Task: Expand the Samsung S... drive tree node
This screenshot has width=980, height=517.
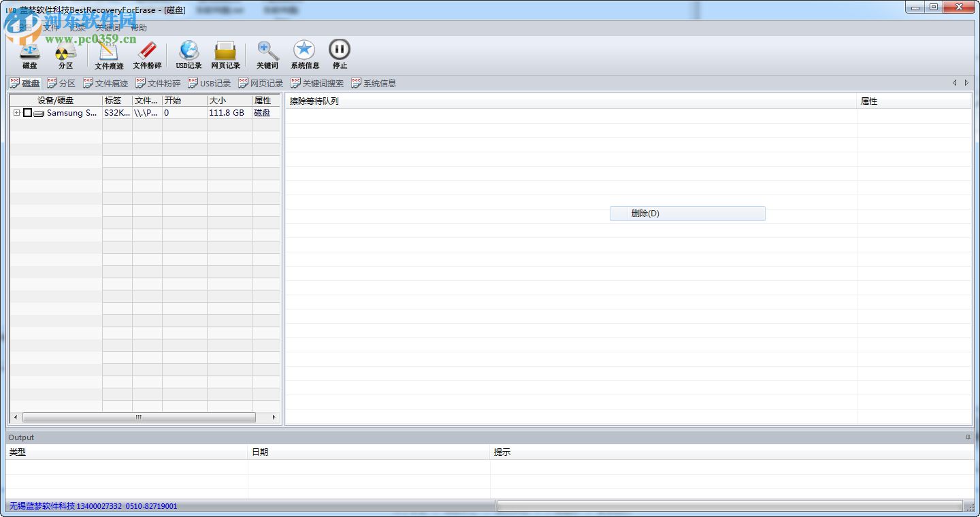Action: pyautogui.click(x=16, y=113)
